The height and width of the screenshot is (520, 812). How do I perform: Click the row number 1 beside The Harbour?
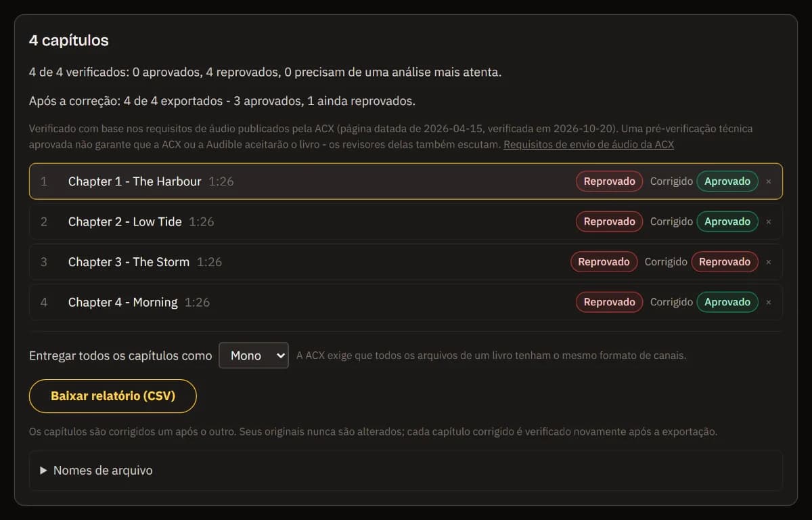pyautogui.click(x=44, y=181)
